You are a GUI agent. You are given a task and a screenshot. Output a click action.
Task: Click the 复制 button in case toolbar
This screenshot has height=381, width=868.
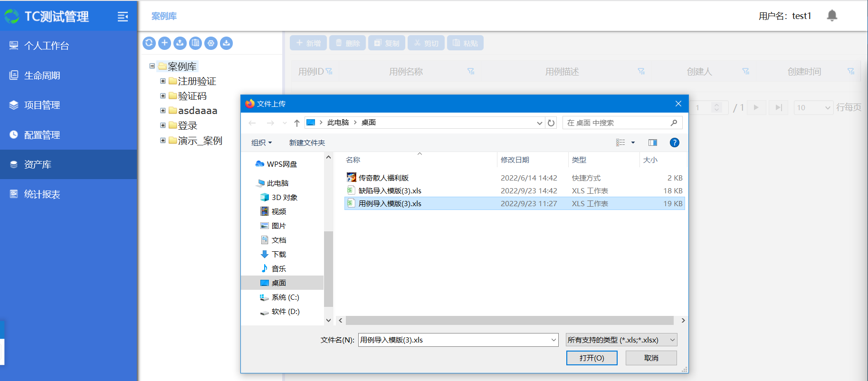pos(387,43)
